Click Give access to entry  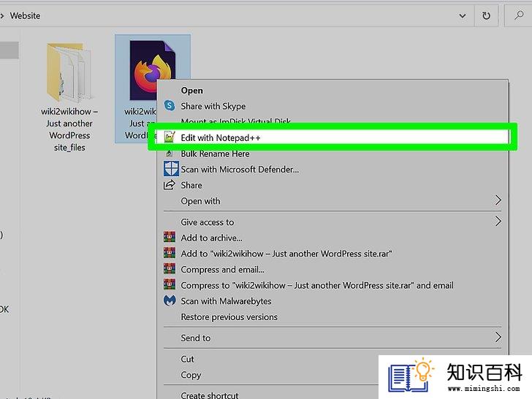(x=332, y=222)
